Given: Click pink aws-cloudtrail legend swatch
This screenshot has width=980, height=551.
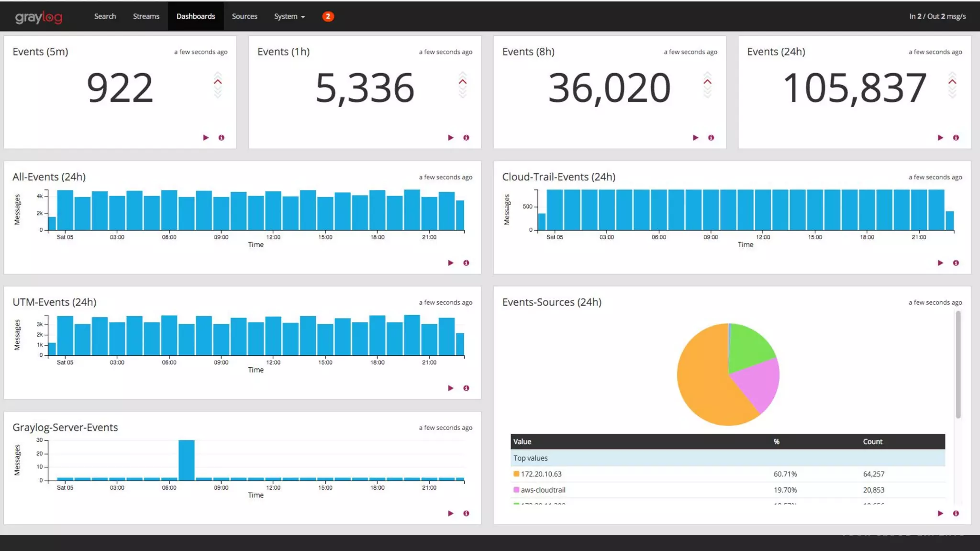Looking at the screenshot, I should point(516,490).
